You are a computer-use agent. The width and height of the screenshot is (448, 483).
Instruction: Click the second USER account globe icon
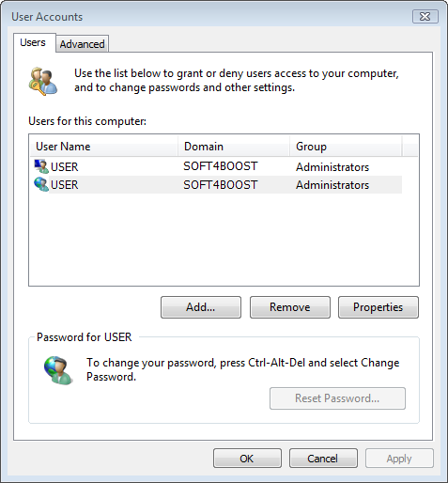click(41, 184)
